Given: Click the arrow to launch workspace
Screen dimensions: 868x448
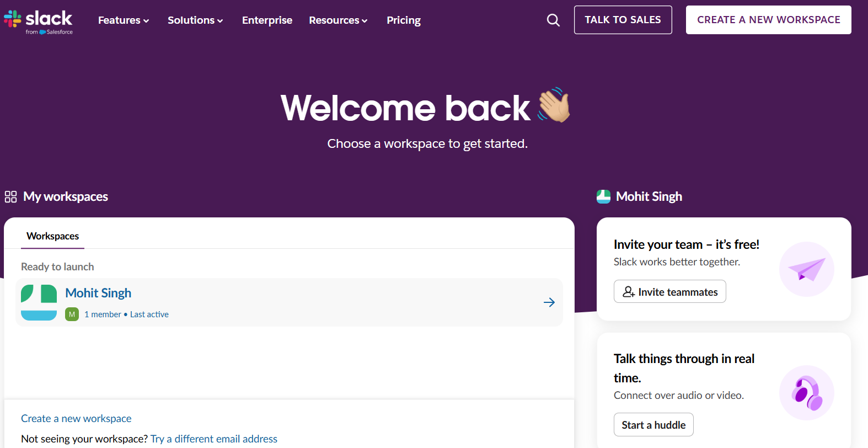Looking at the screenshot, I should click(x=549, y=302).
